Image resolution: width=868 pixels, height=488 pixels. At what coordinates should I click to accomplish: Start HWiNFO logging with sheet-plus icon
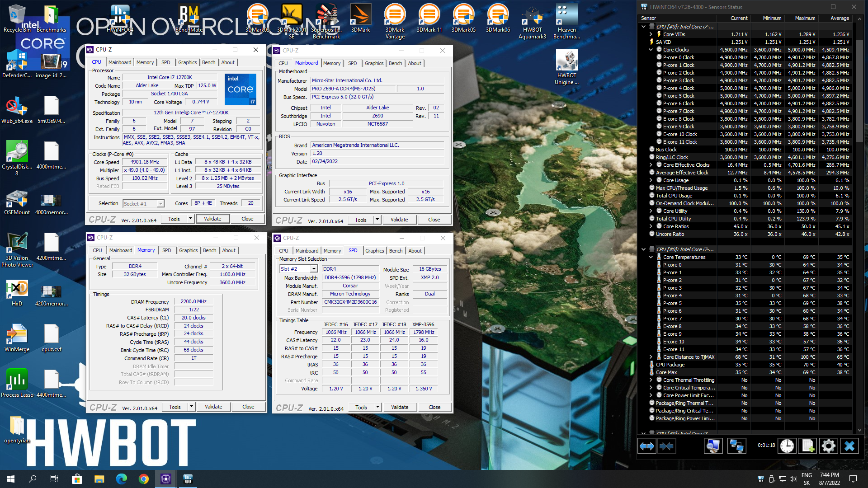coord(808,446)
